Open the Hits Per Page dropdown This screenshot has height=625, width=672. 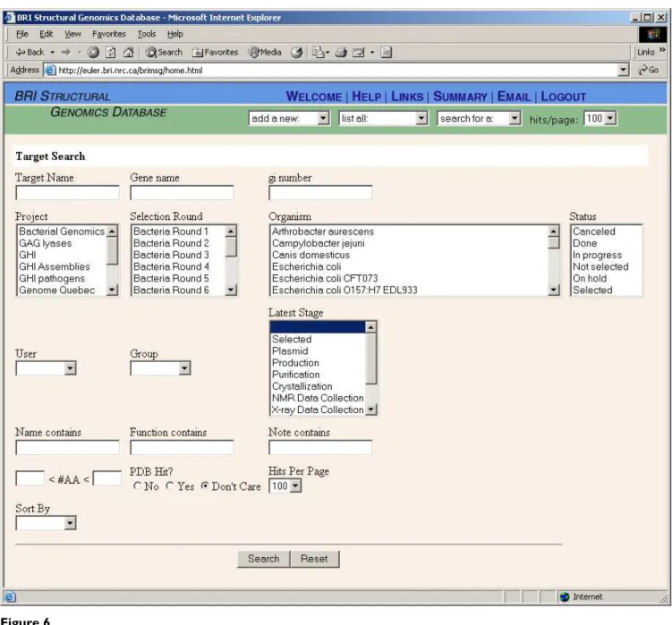click(285, 486)
